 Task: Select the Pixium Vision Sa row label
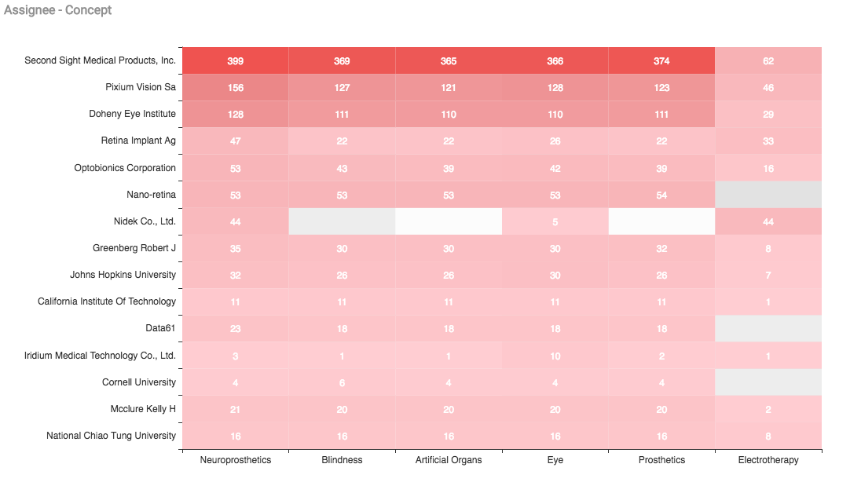click(x=141, y=87)
